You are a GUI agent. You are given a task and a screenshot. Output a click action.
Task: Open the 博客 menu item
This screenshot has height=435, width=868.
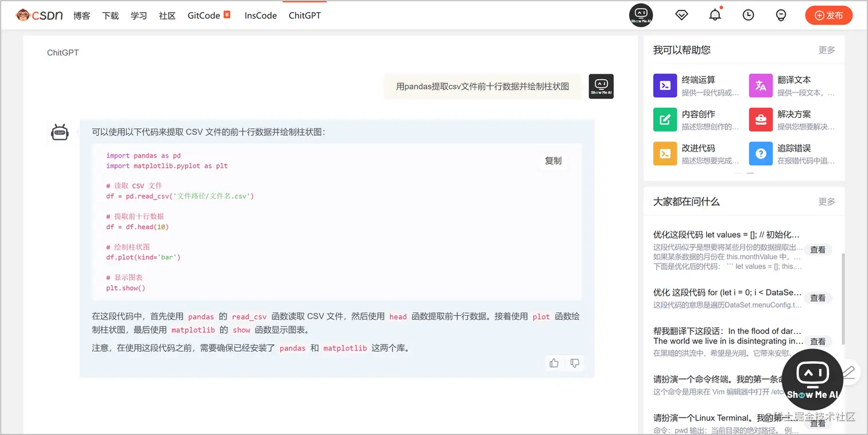click(82, 15)
